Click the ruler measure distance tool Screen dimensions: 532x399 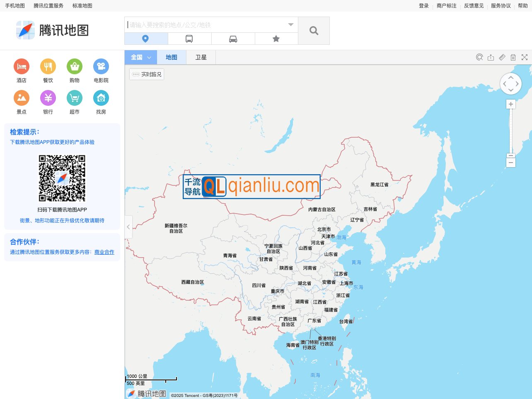pos(502,57)
